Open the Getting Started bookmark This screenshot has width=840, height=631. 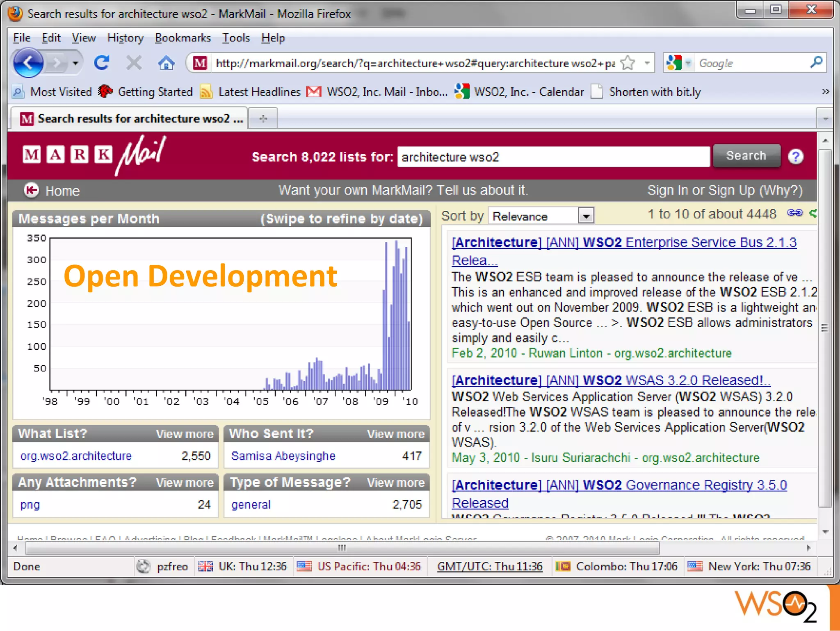[x=146, y=92]
